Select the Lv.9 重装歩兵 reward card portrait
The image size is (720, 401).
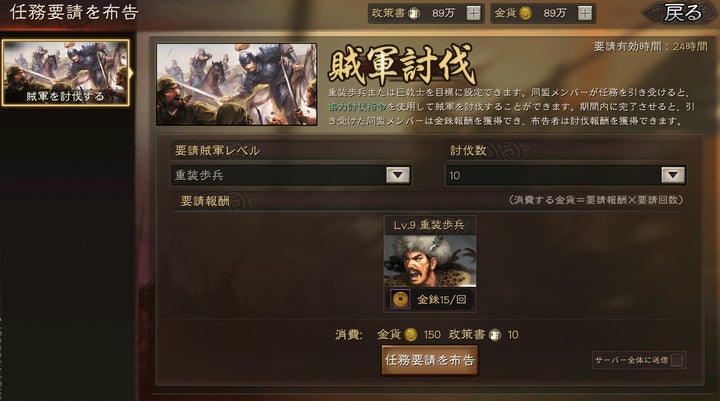coord(430,261)
